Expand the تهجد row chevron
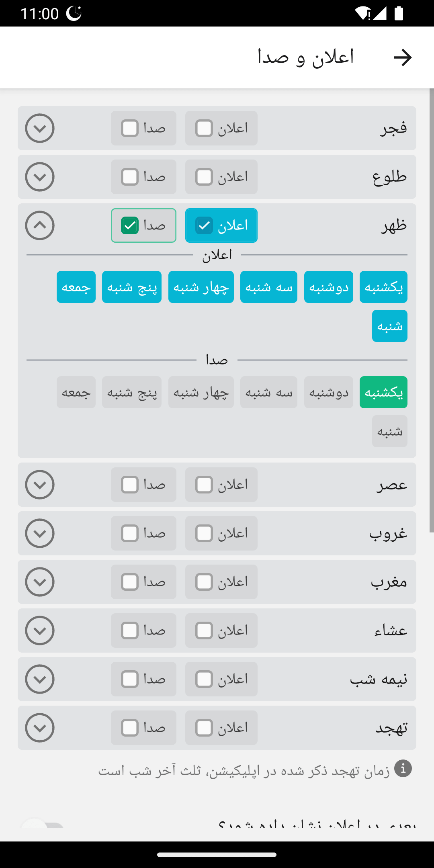 tap(40, 728)
